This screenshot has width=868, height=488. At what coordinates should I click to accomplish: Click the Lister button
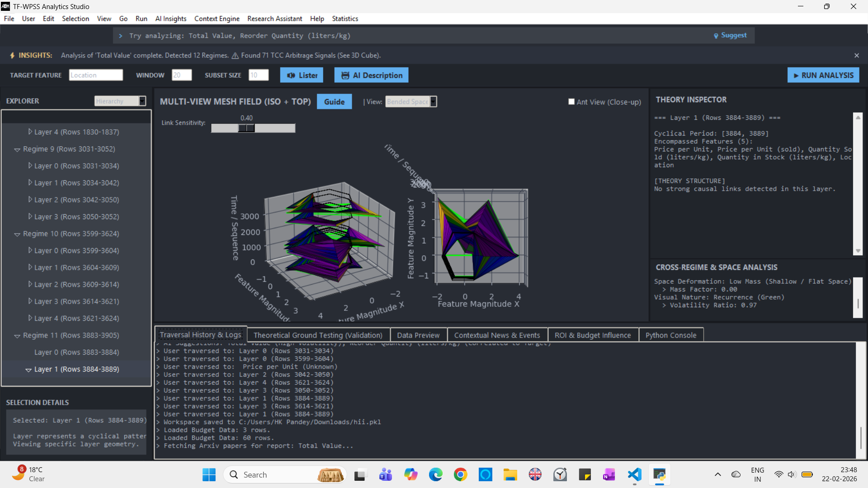(302, 75)
